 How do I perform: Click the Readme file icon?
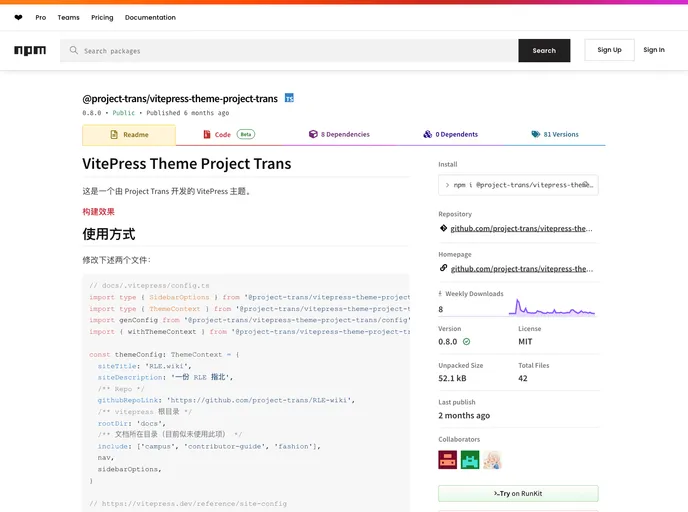114,135
